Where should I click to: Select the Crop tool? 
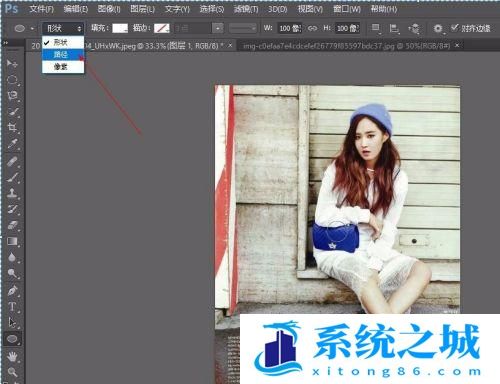12,128
